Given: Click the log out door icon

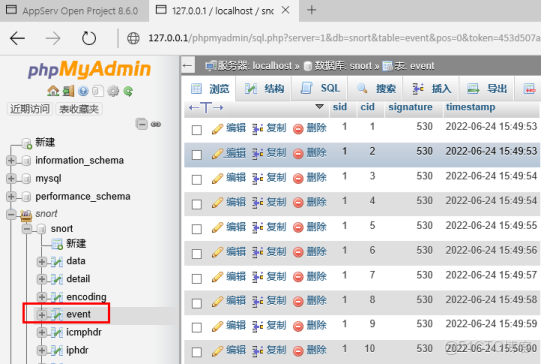Looking at the screenshot, I should pos(68,91).
